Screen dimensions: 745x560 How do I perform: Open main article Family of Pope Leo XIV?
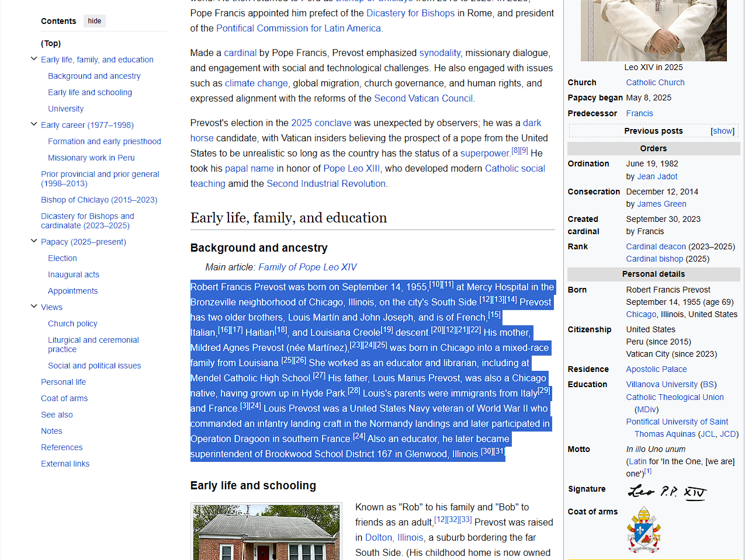(x=307, y=267)
